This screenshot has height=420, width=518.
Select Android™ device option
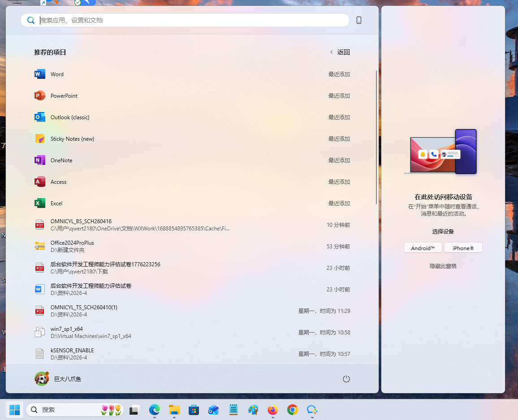pos(423,248)
